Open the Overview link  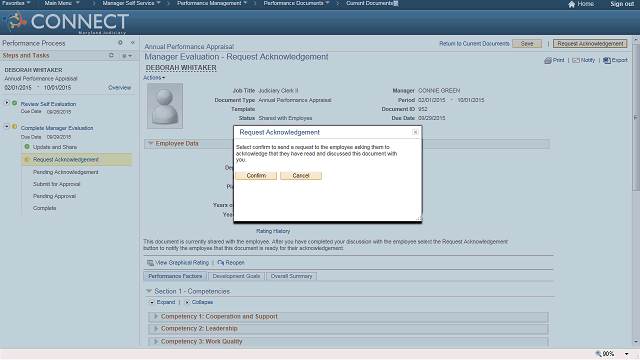[120, 88]
